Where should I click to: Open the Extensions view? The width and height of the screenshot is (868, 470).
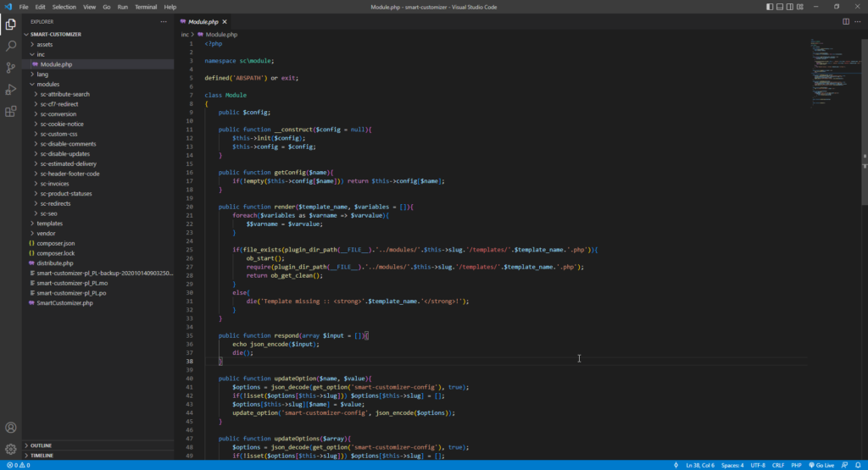(x=10, y=112)
